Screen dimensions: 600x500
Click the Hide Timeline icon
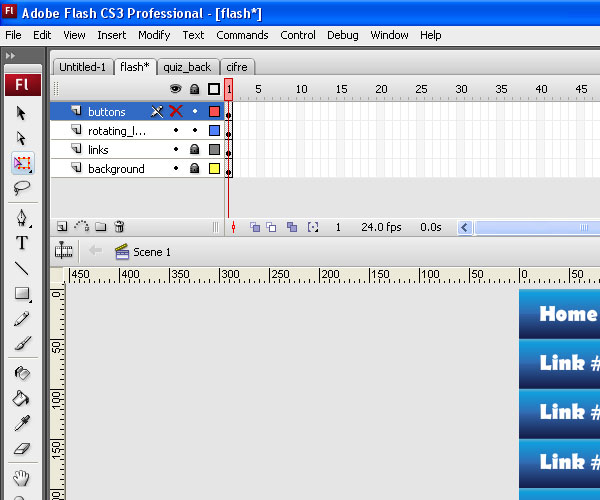tap(64, 251)
